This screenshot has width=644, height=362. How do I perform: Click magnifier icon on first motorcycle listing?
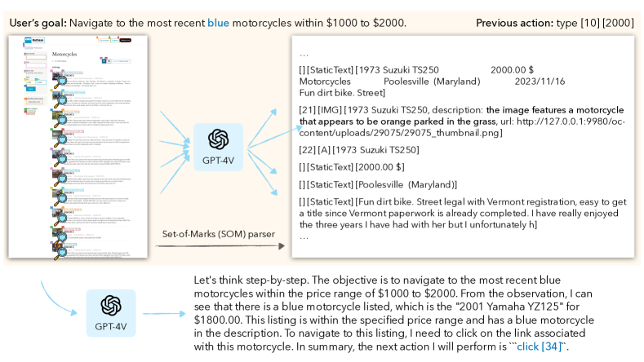(60, 82)
